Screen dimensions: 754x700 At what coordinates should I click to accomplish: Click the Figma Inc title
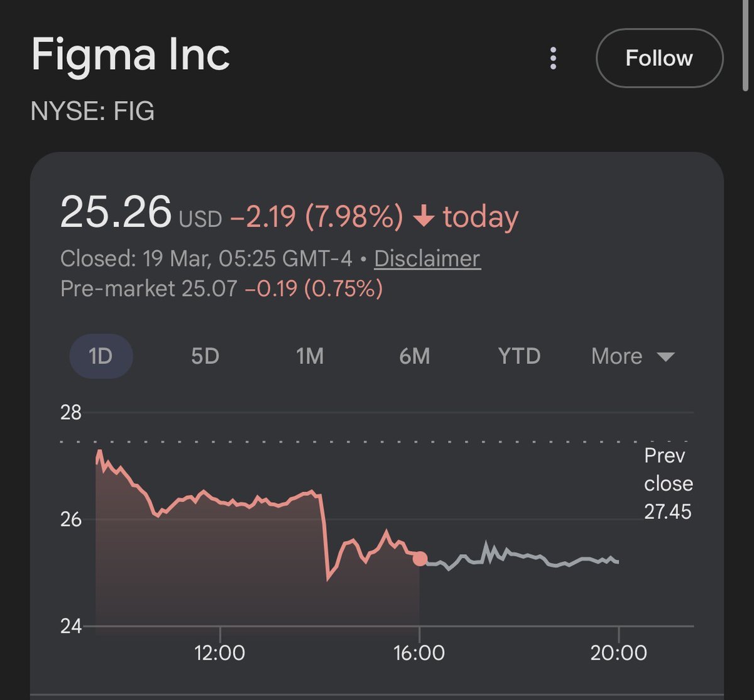pos(131,55)
